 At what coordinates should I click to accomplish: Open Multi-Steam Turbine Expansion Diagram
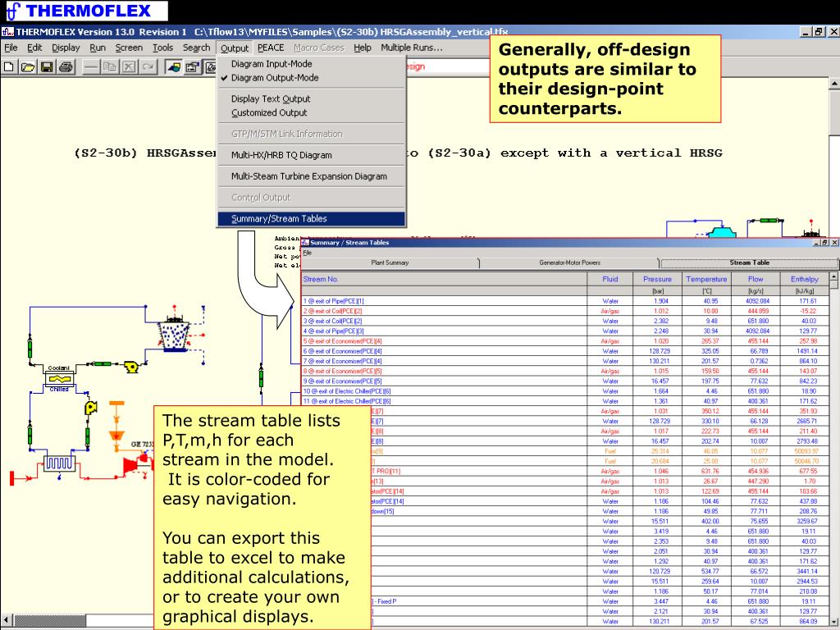click(311, 176)
